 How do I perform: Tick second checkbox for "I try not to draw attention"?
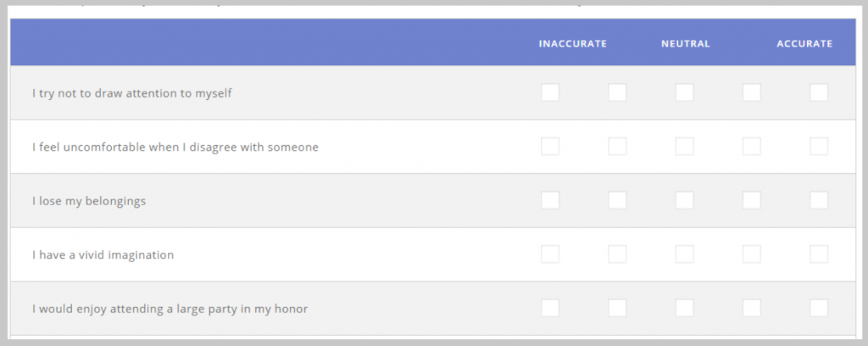(617, 92)
